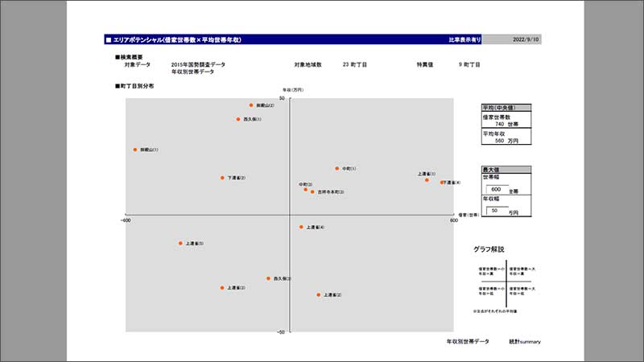The image size is (644, 362).
Task: Select the 吉祥寺本町(3) data point
Action: click(x=312, y=191)
